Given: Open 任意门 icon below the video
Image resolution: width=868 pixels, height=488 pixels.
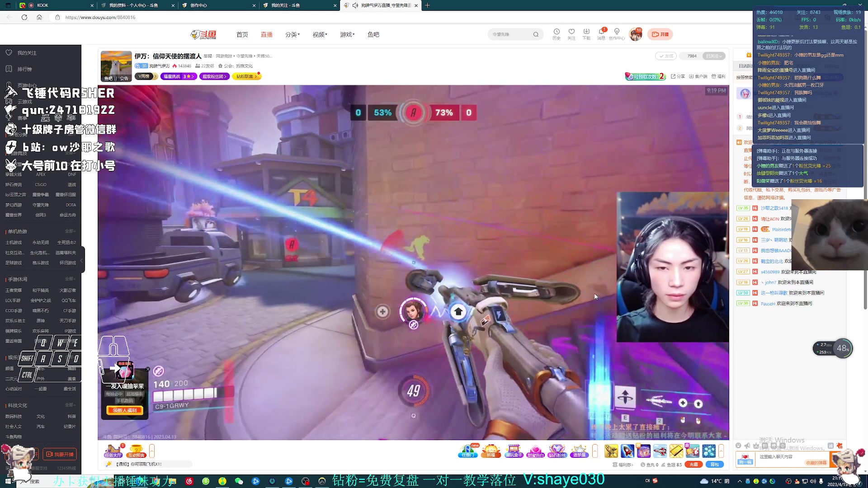Looking at the screenshot, I should [468, 450].
